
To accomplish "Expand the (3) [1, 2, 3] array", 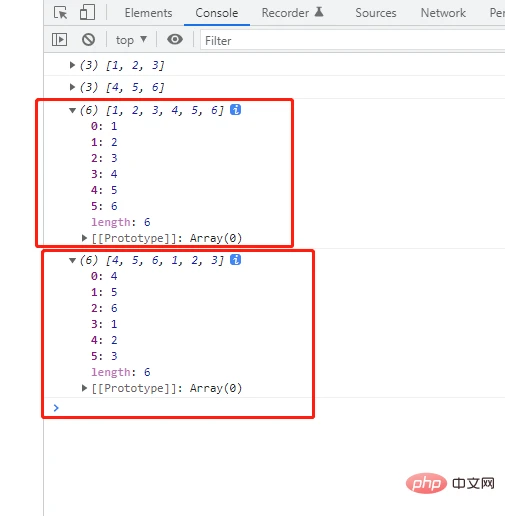I will tap(72, 65).
